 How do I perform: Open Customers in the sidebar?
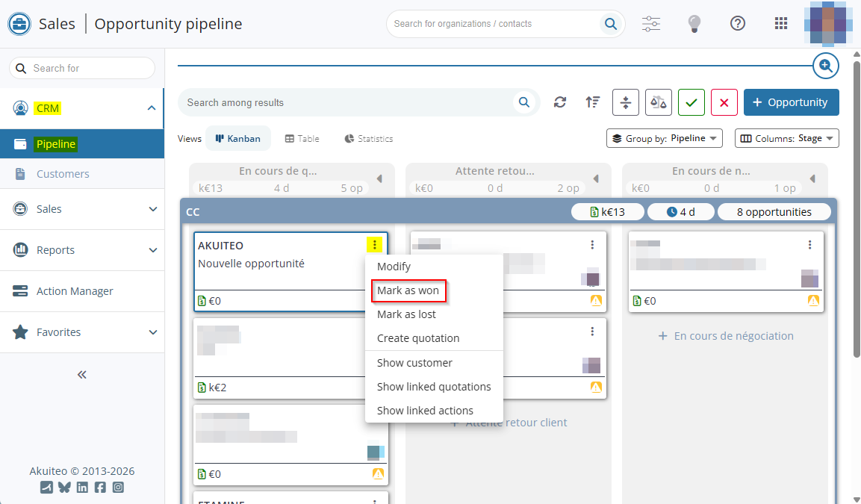pos(63,174)
